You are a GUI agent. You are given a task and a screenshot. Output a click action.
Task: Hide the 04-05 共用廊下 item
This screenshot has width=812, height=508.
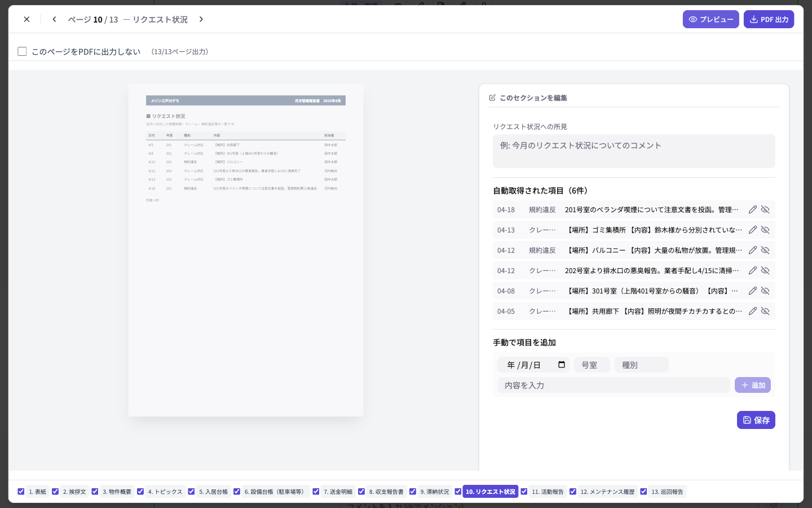(765, 311)
